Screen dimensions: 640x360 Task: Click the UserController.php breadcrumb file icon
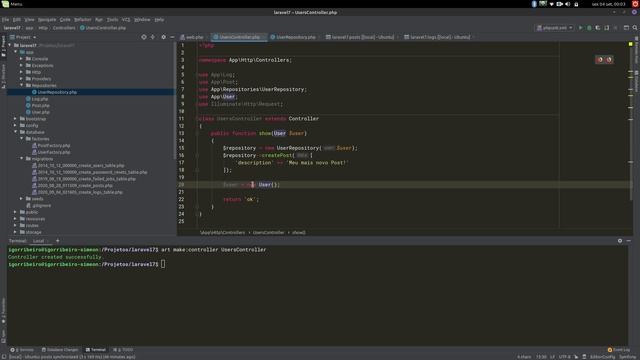coord(82,28)
